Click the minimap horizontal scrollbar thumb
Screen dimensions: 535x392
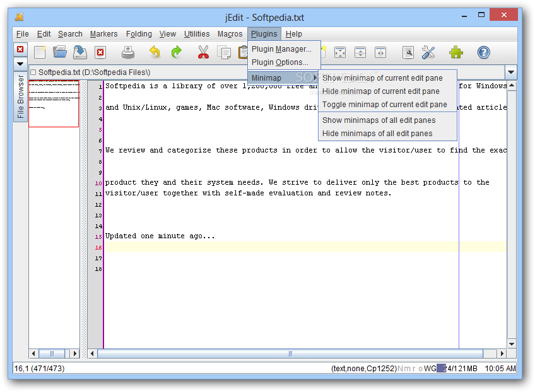52,354
